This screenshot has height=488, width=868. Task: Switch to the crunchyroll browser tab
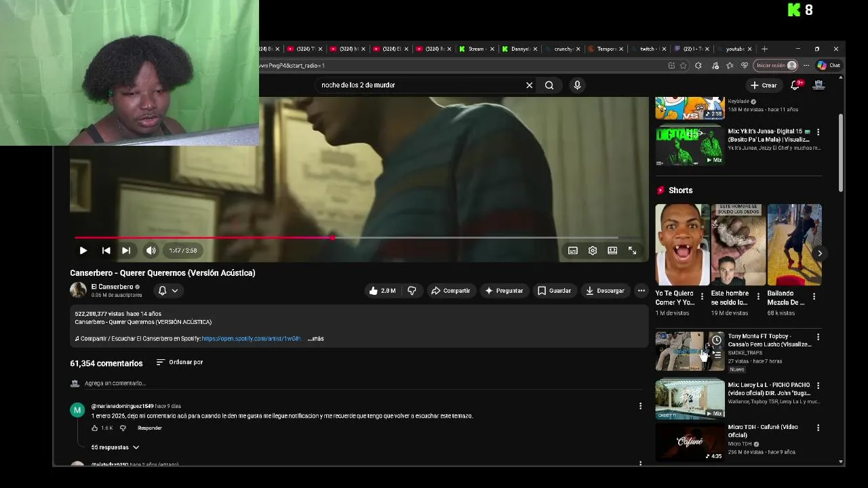pos(561,49)
